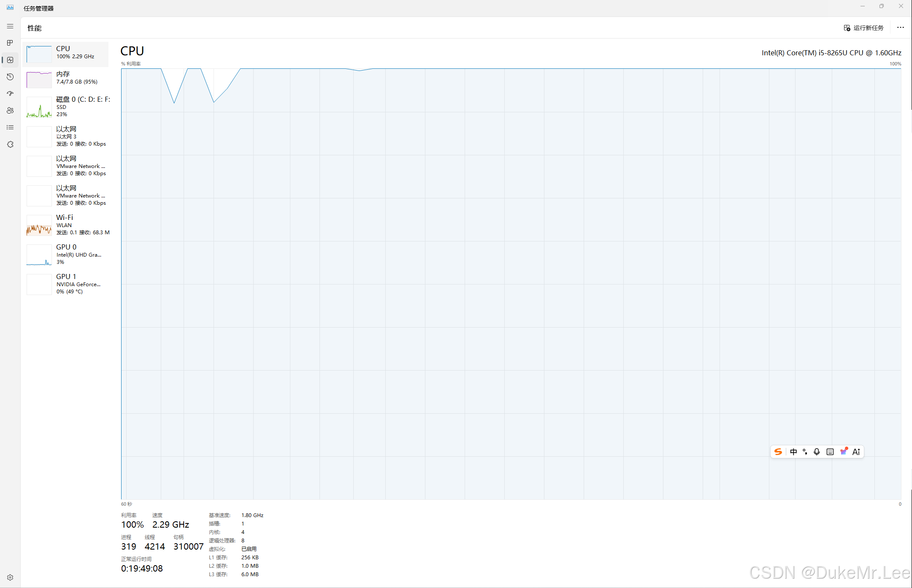The height and width of the screenshot is (588, 912).
Task: Open the Startup apps page icon
Action: click(x=10, y=94)
